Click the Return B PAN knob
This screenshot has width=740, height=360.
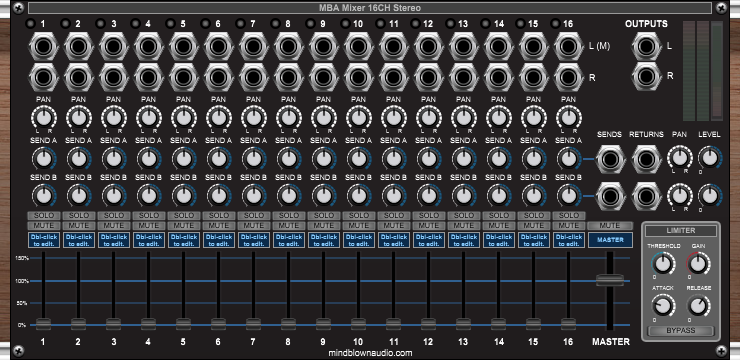(x=680, y=195)
